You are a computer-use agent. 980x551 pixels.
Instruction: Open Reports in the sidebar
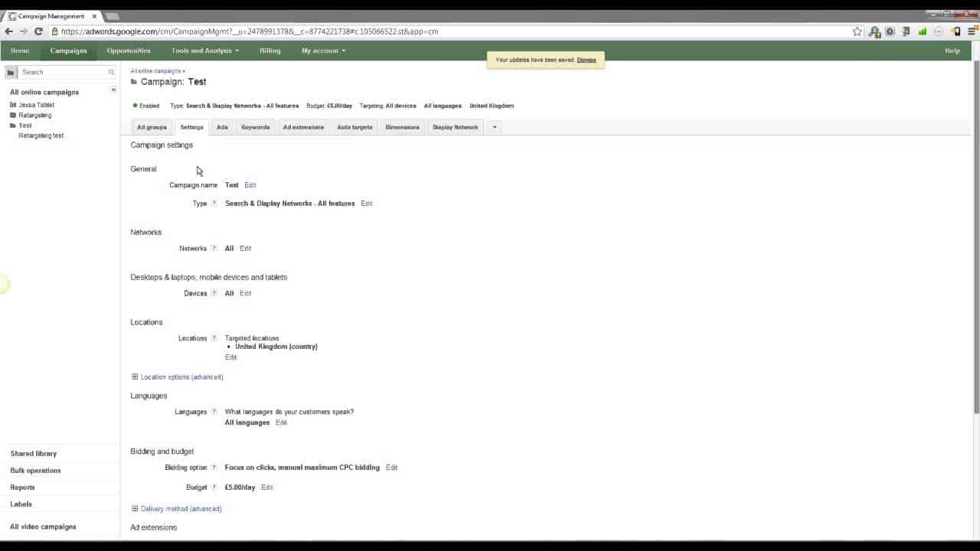click(23, 487)
